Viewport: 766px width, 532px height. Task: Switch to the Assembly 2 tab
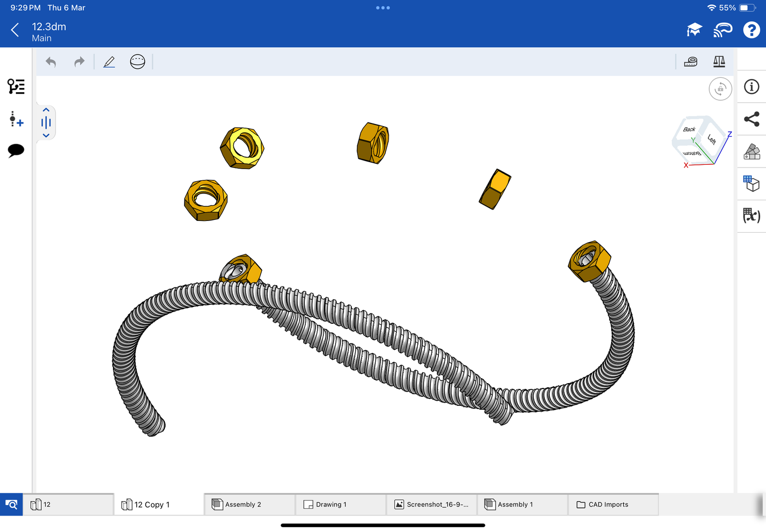[x=249, y=504]
